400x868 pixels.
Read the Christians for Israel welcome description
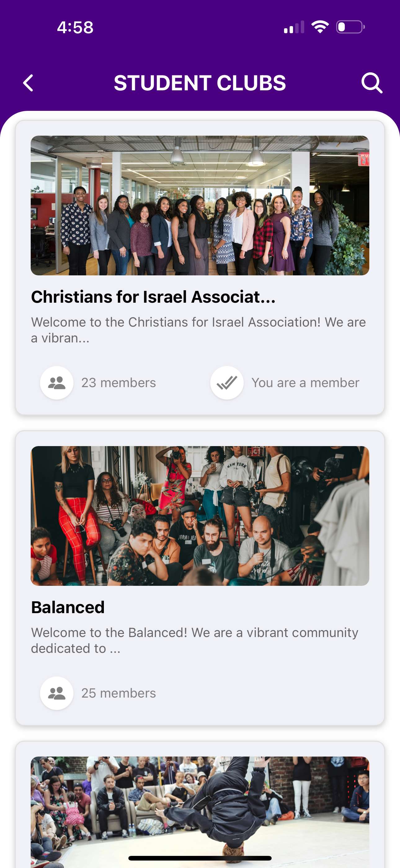[198, 330]
